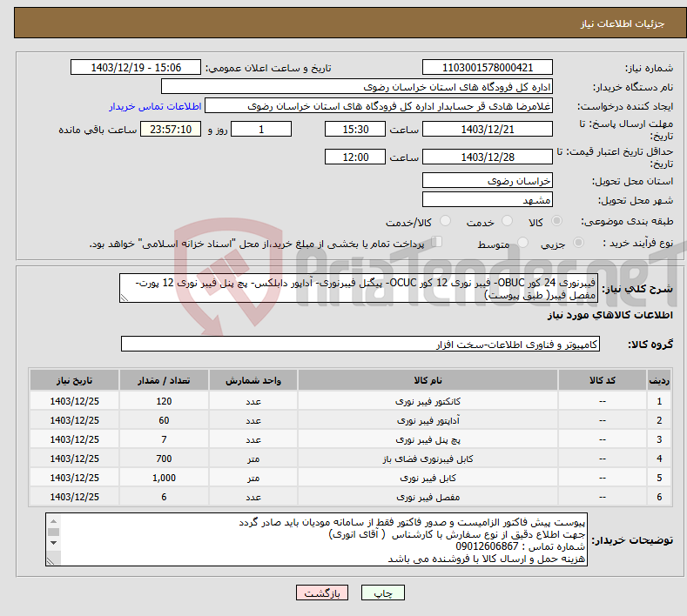Screen dimensions: 687x616
Task: Click the price validity date 1403/12/28
Action: coord(488,157)
